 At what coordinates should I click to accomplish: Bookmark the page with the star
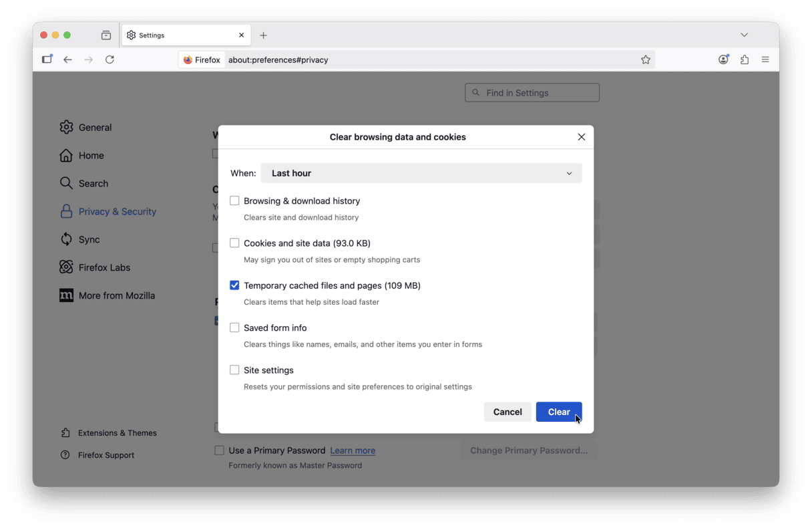point(646,59)
